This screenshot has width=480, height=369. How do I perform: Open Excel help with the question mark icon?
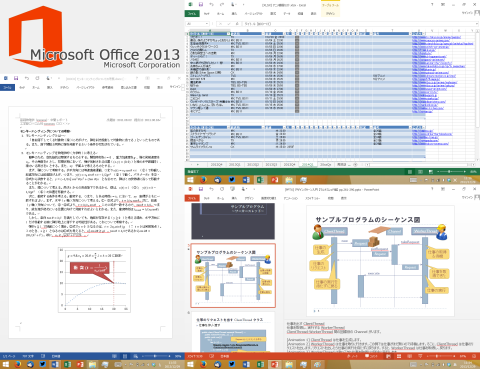click(432, 5)
